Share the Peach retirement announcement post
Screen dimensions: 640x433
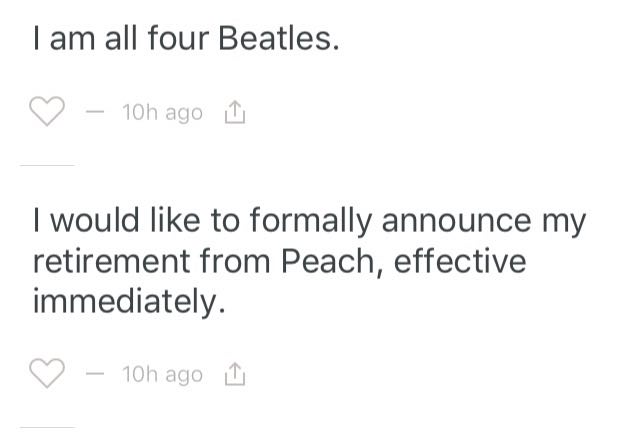[x=234, y=375]
